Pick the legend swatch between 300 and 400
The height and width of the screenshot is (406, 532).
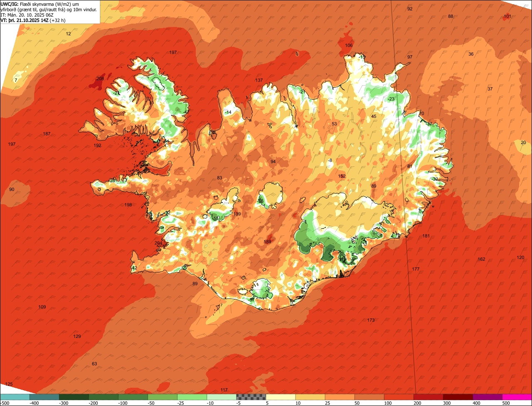tap(458, 397)
